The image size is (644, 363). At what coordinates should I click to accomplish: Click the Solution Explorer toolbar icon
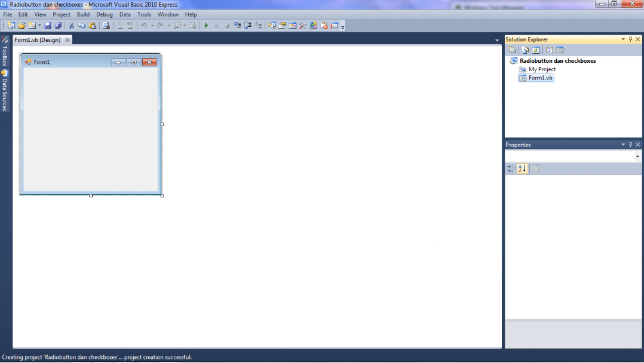click(272, 26)
